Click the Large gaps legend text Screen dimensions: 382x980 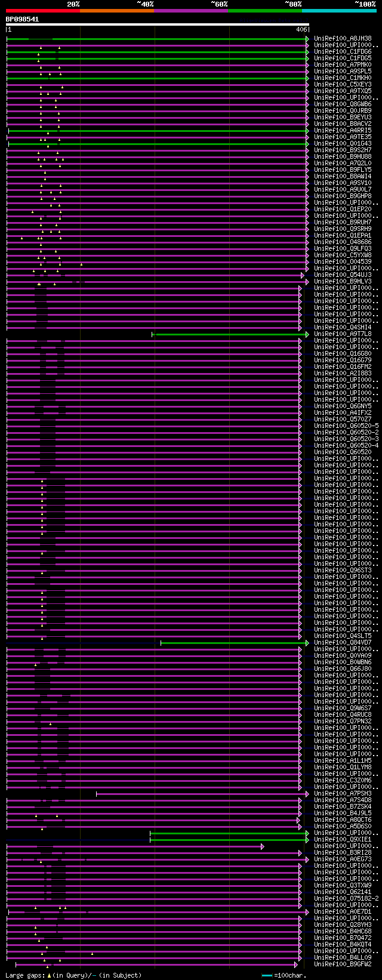pyautogui.click(x=73, y=975)
